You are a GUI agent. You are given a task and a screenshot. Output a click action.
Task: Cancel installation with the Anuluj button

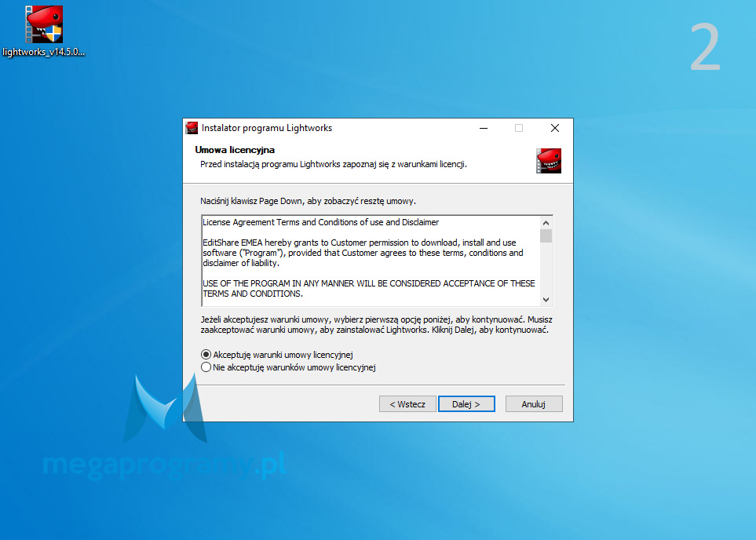pos(534,404)
